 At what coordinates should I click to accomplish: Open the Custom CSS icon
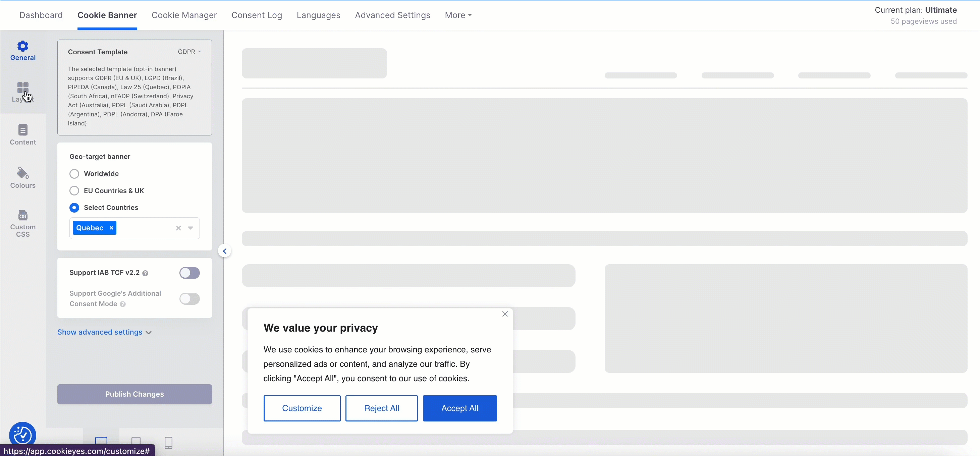tap(23, 215)
